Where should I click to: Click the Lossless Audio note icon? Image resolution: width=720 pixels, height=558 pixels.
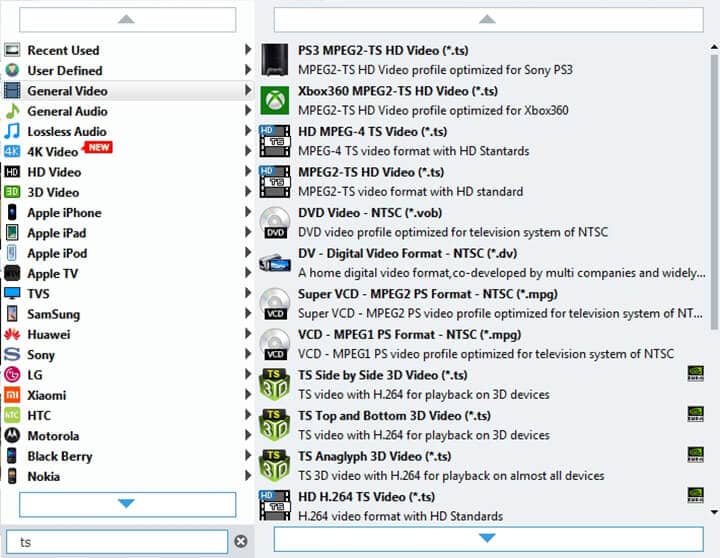pos(12,131)
